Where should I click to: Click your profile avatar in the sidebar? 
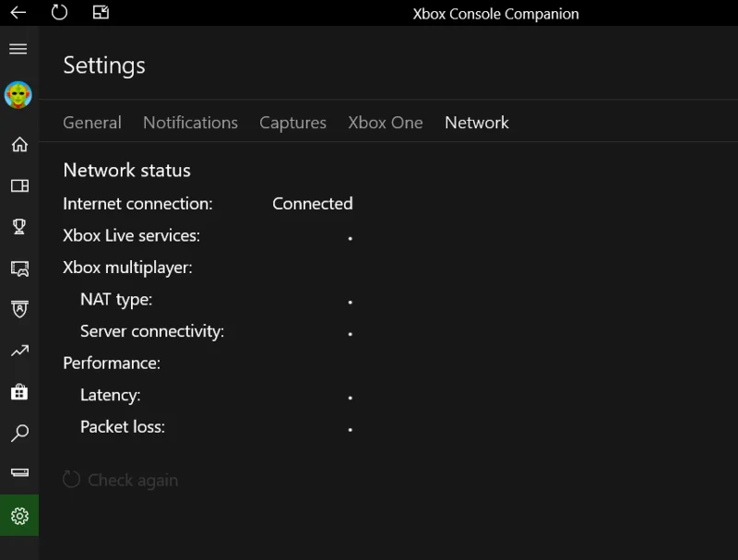[x=18, y=94]
